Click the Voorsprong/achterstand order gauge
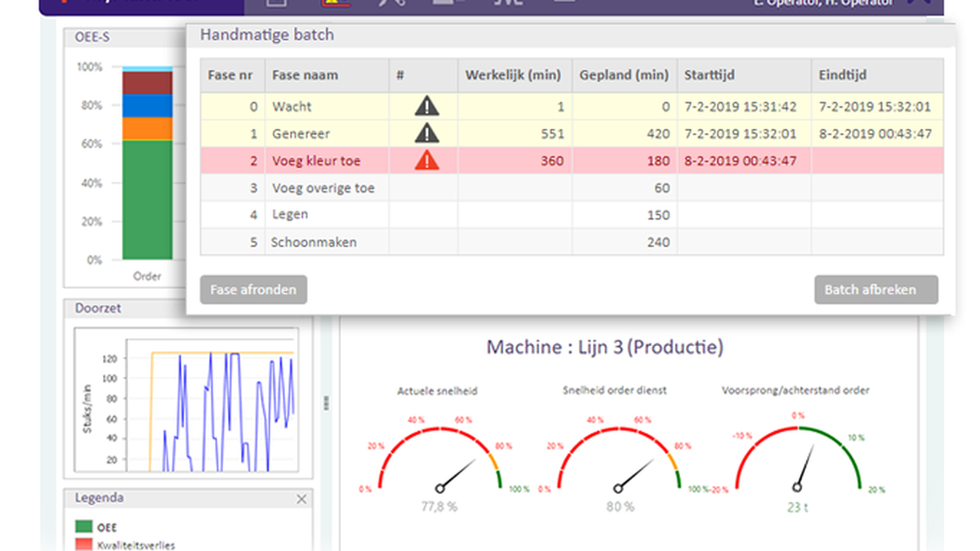 point(796,459)
